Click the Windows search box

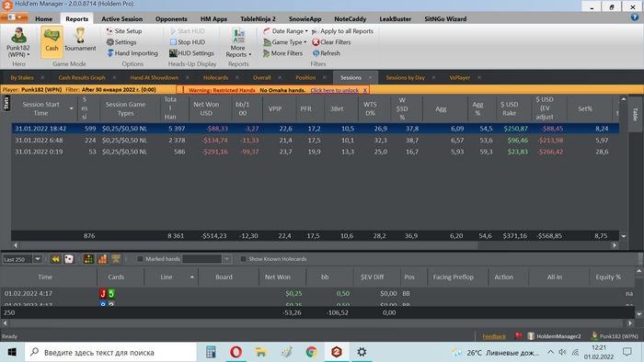click(111, 353)
